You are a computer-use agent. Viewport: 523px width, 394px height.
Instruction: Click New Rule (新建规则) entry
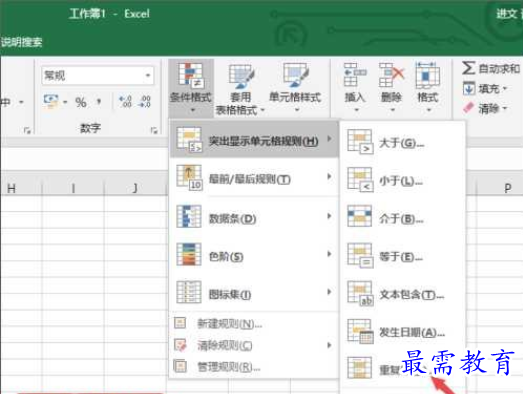pos(254,324)
